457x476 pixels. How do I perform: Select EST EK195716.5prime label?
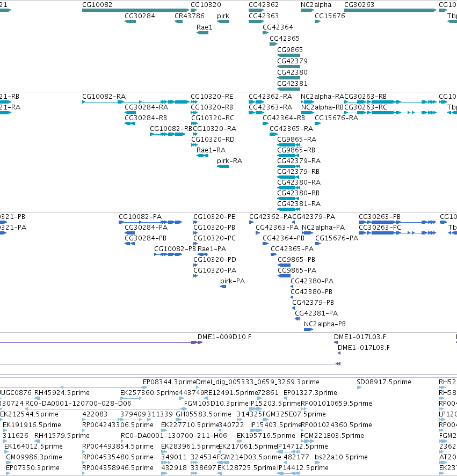tap(266, 435)
